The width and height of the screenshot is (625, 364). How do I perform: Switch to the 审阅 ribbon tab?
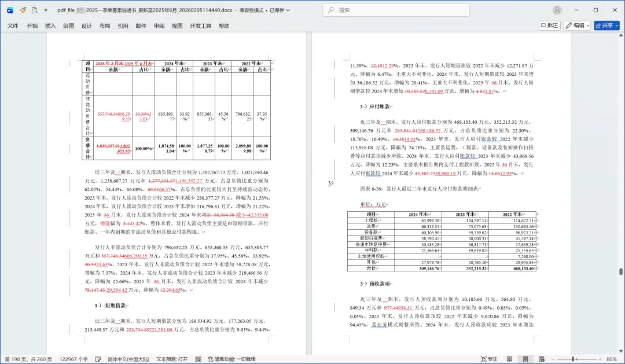159,26
